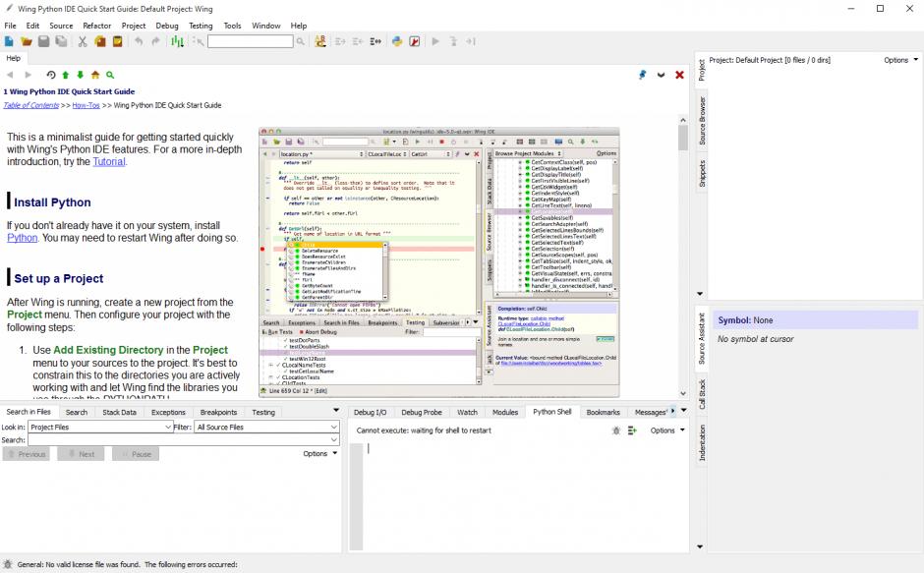924x573 pixels.
Task: Open the green code-warnings bars icon
Action: pos(177,41)
